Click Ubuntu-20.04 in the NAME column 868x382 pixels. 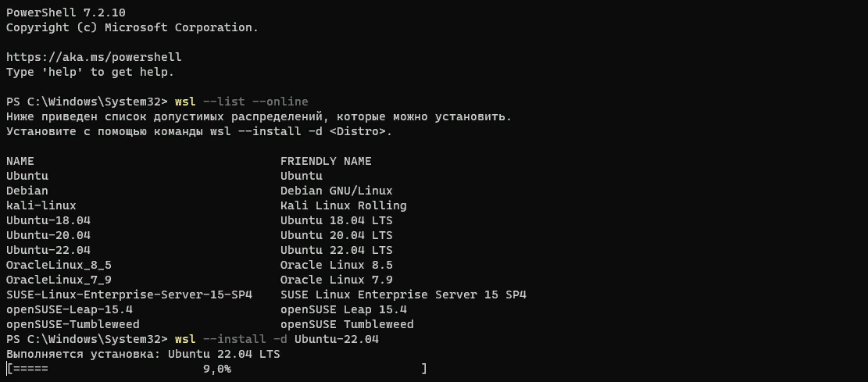point(48,235)
